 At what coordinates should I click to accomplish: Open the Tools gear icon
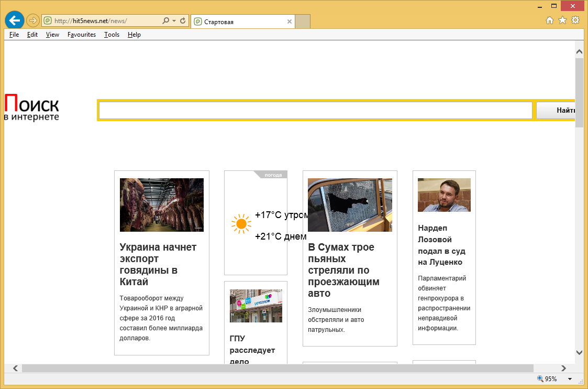pyautogui.click(x=575, y=20)
